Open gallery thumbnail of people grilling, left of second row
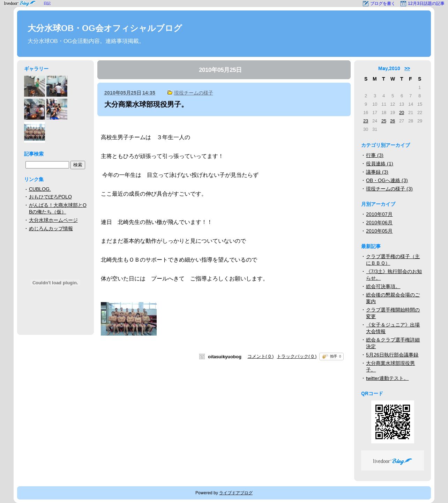448x503 pixels. [x=35, y=109]
